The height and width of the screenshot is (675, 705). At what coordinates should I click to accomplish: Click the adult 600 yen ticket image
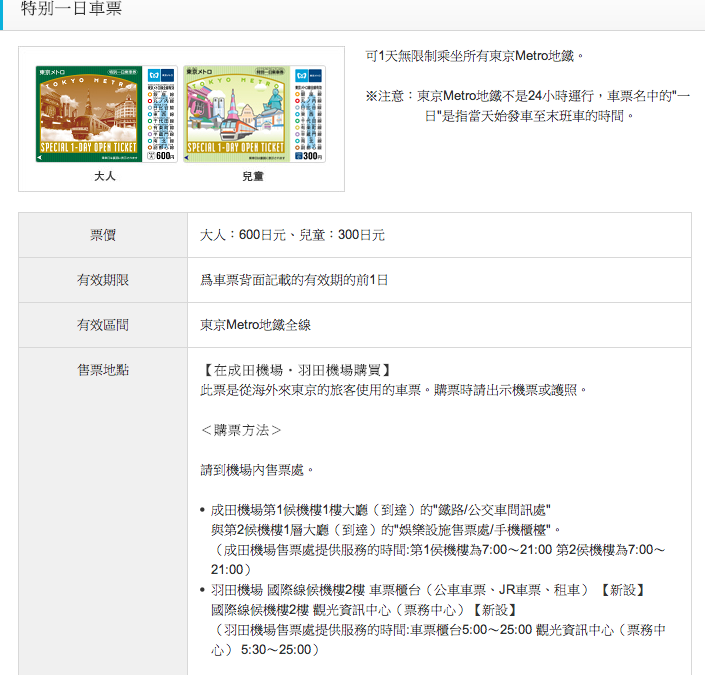[107, 114]
